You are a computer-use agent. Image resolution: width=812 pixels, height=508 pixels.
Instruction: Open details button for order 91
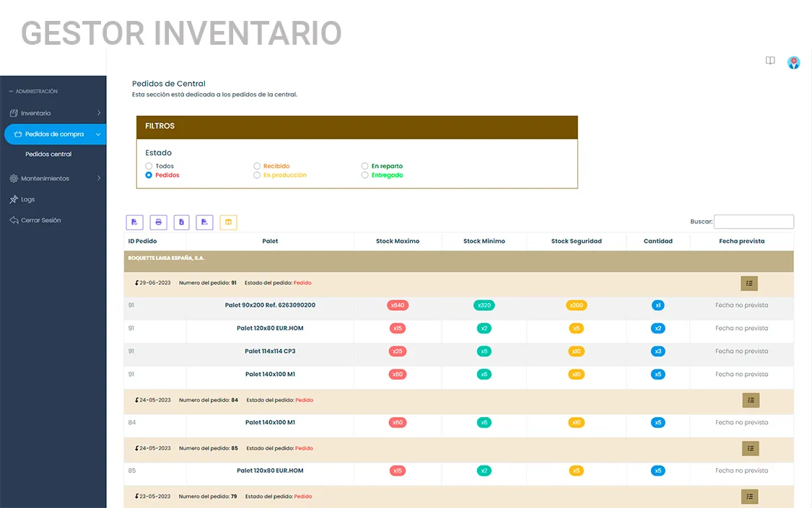click(x=748, y=284)
